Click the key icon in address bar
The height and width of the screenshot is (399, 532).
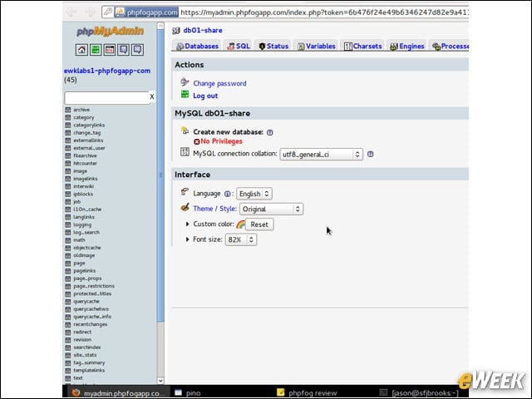point(108,12)
